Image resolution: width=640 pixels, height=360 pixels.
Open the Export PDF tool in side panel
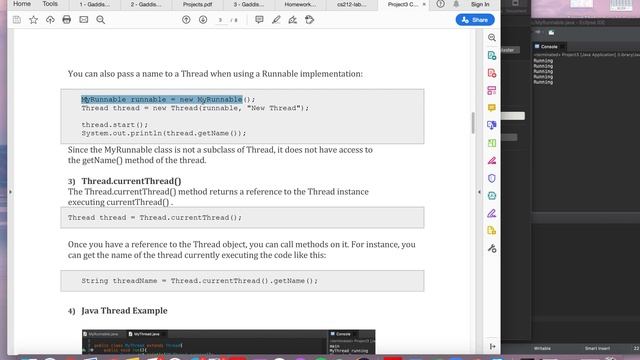(x=492, y=55)
